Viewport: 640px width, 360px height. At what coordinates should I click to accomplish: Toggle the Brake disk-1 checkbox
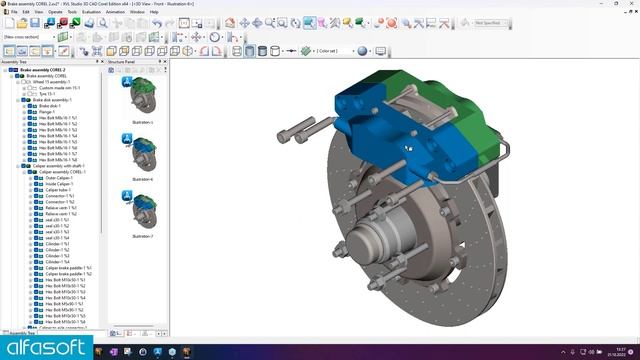click(30, 106)
